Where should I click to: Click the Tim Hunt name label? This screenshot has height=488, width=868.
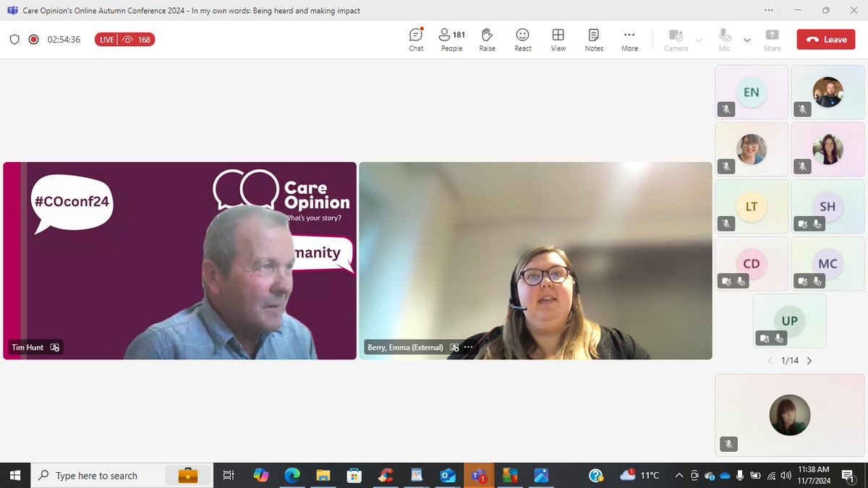(27, 348)
